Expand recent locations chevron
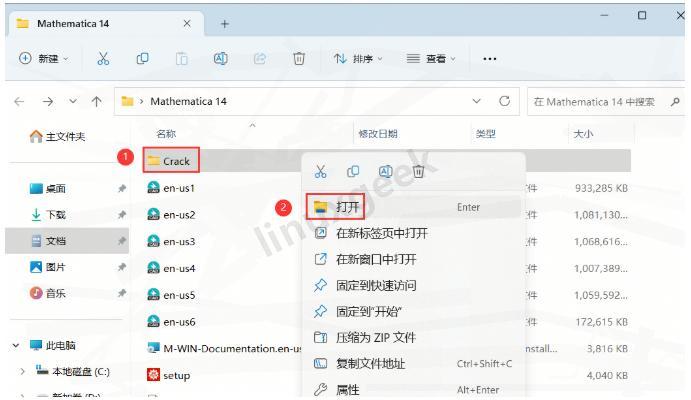Image resolution: width=691 pixels, height=400 pixels. [x=73, y=101]
